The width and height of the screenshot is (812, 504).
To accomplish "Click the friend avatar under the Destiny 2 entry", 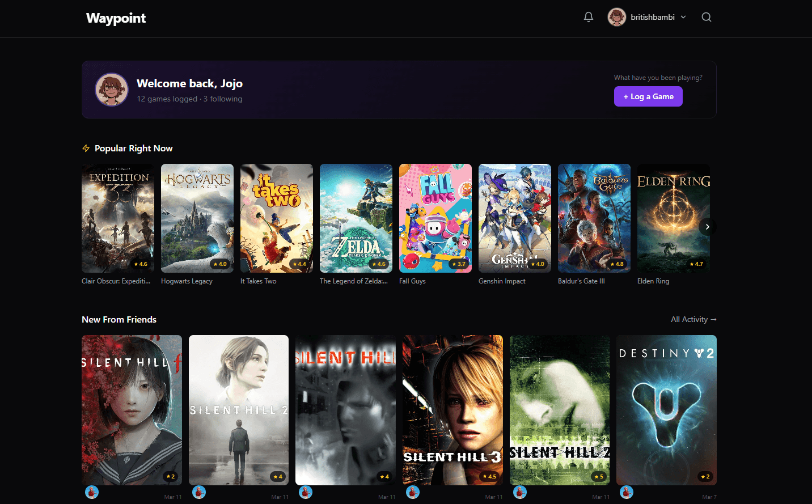I will point(627,492).
